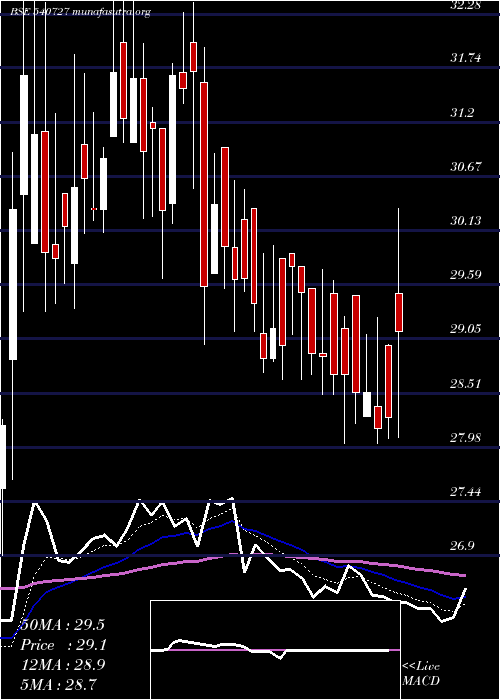Click the 12MA : 28.9 legend text
Screen dimensions: 500x700
63,665
